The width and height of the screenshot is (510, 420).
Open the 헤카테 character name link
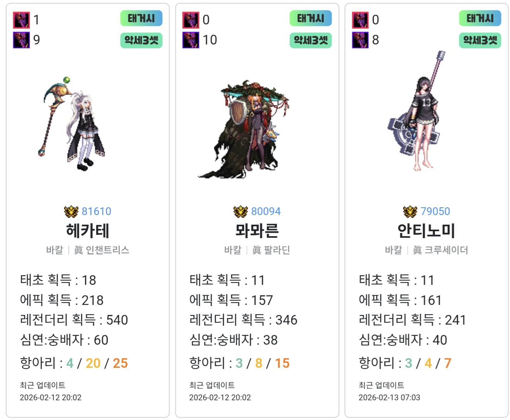[x=88, y=231]
